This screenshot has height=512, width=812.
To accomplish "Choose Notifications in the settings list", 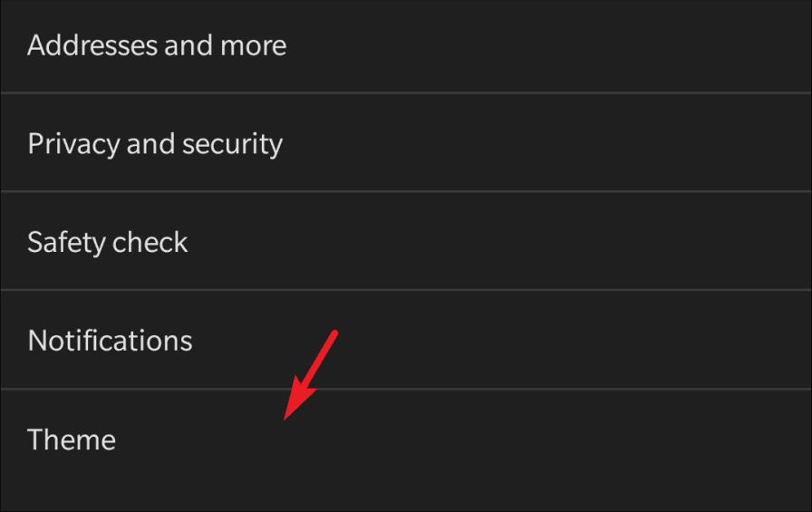I will (110, 341).
